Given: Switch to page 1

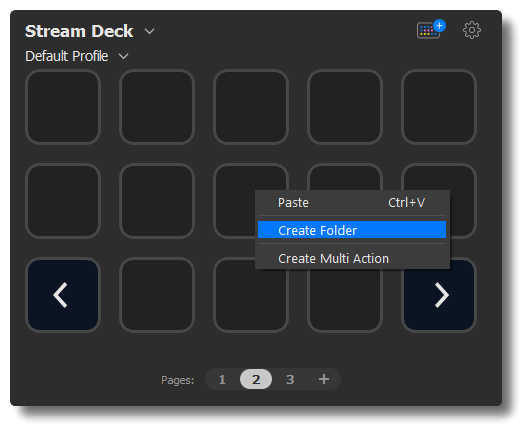Looking at the screenshot, I should (x=222, y=379).
